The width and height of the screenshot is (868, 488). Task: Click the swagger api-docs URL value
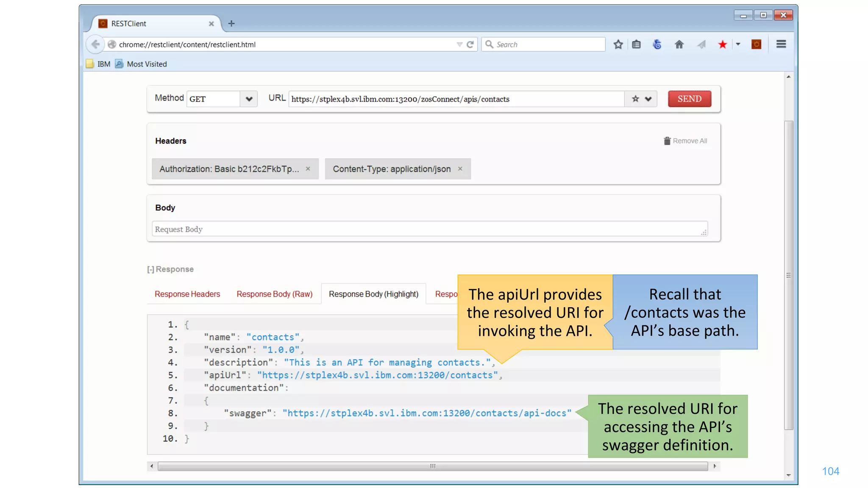click(x=427, y=413)
